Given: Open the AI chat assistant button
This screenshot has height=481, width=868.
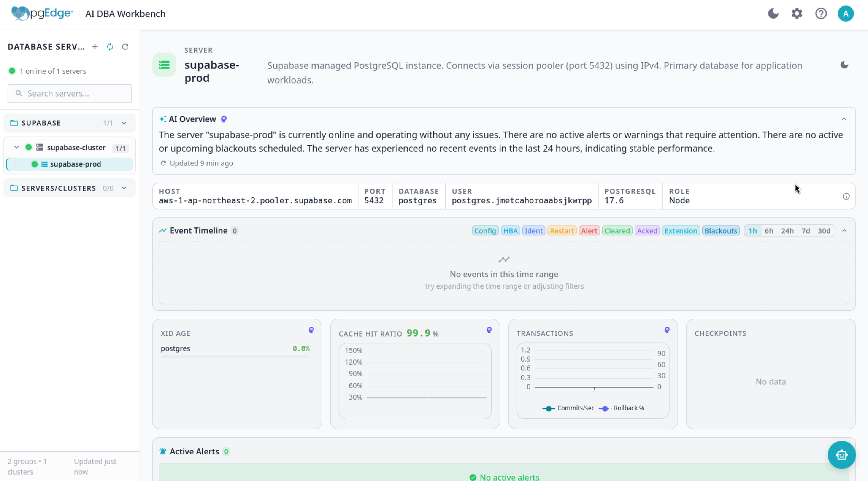Looking at the screenshot, I should pyautogui.click(x=842, y=455).
